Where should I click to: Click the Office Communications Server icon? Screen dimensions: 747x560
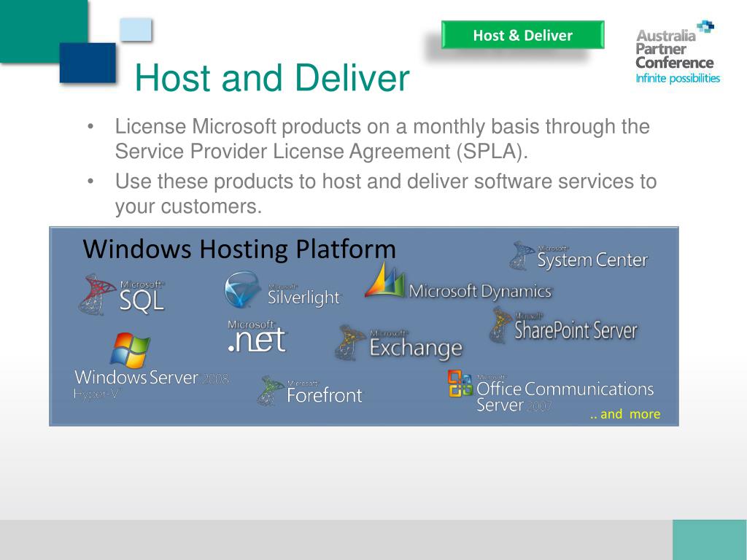coord(460,384)
